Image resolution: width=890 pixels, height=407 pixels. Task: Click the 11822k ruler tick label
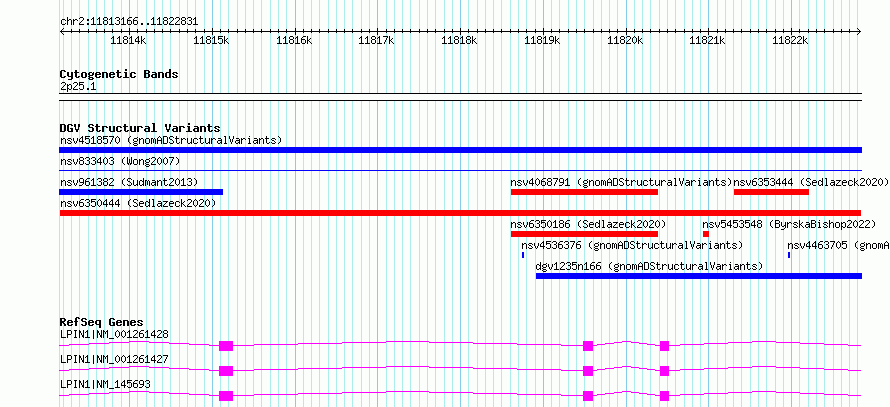pyautogui.click(x=791, y=40)
